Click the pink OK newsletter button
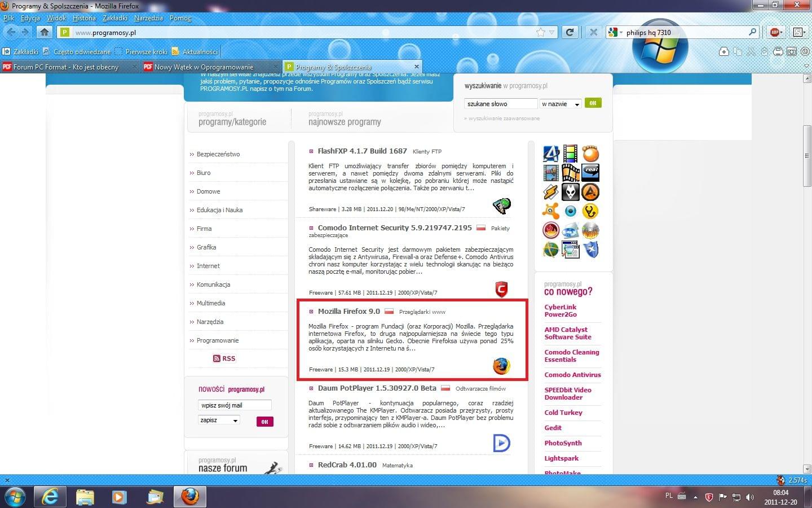Viewport: 812px width, 508px height. pos(264,421)
